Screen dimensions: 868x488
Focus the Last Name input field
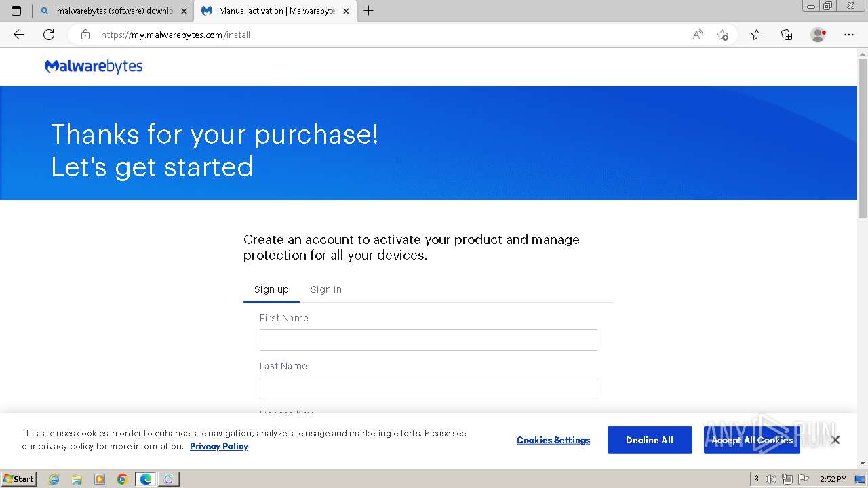[x=429, y=388]
